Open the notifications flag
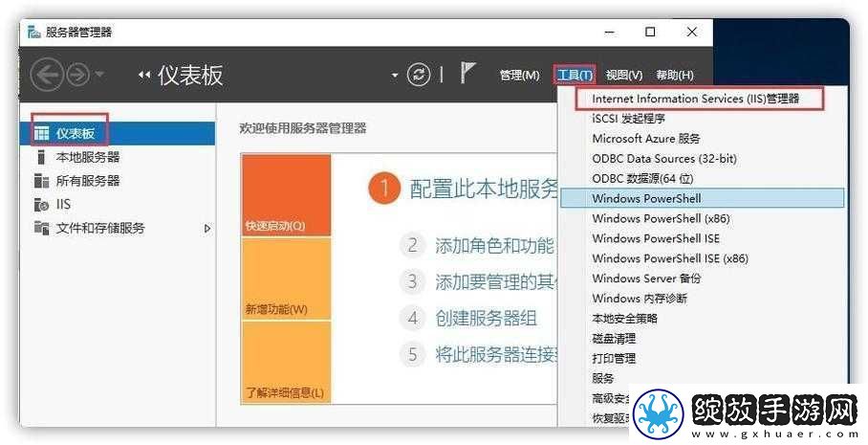The height and width of the screenshot is (445, 868). (467, 73)
